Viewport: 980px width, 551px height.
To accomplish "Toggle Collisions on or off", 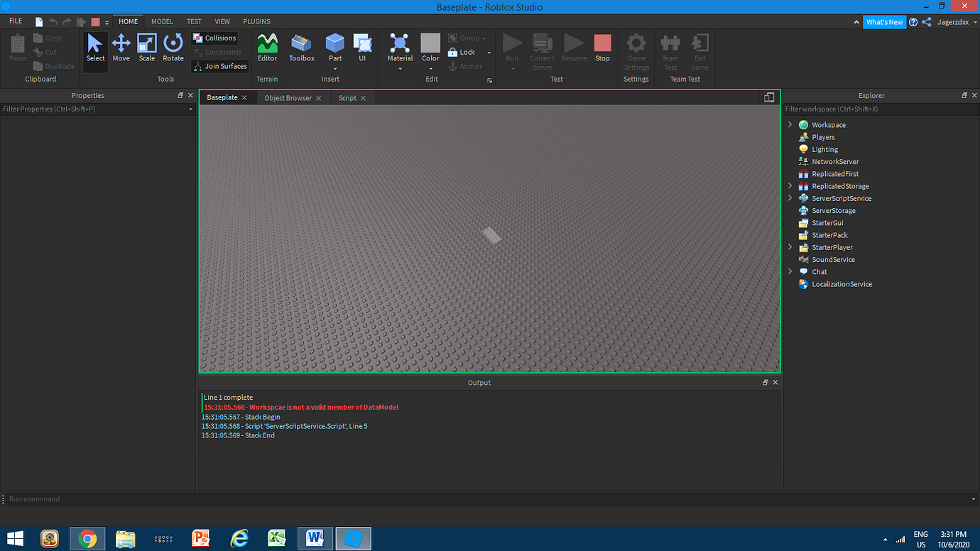I will point(214,38).
